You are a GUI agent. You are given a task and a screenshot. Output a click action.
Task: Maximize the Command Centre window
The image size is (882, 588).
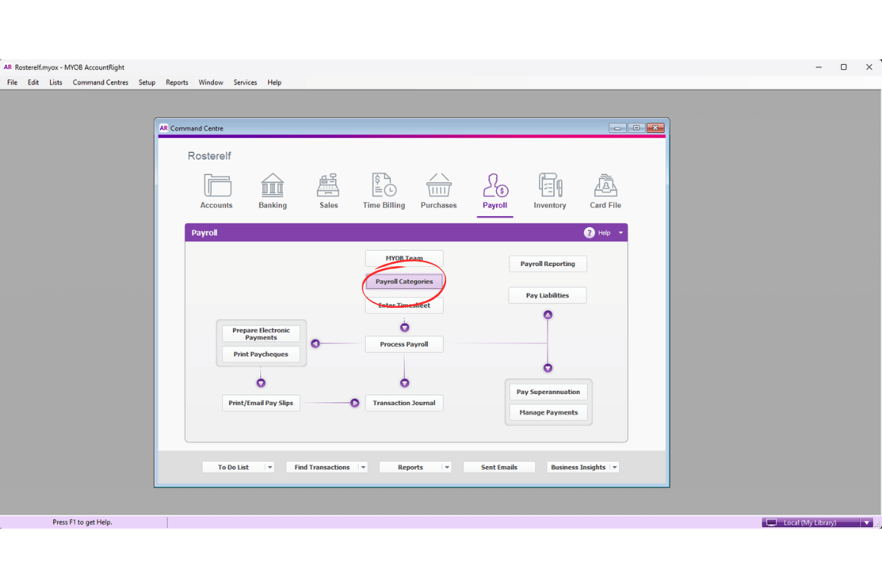tap(637, 128)
